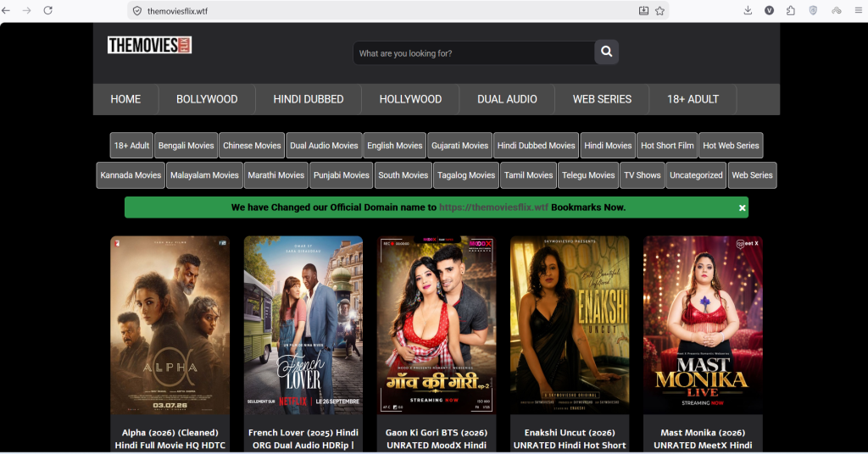This screenshot has height=454, width=868.
Task: Select the Telegu Movies category tag
Action: click(x=588, y=175)
